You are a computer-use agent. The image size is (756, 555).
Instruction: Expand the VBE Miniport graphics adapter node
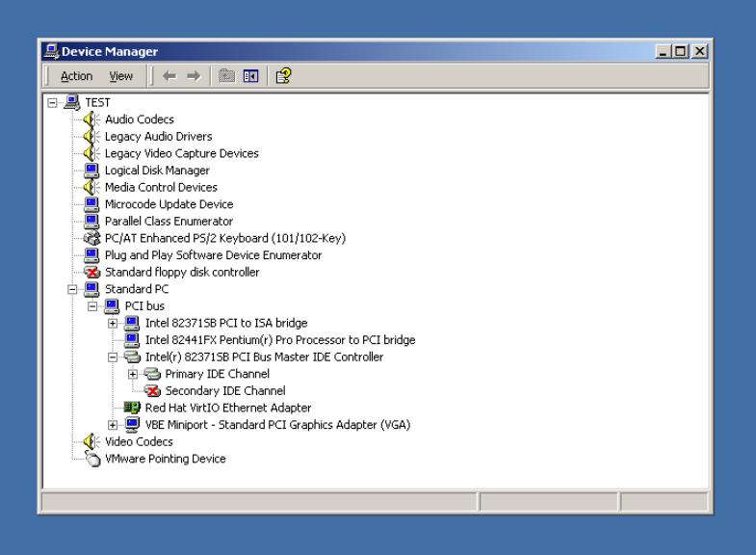(113, 425)
